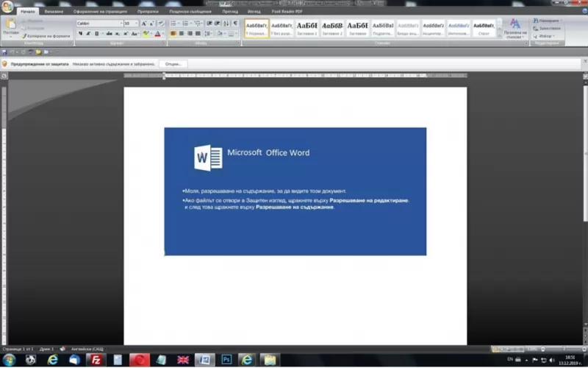Click the Microsoft Office Word blue image

pos(295,191)
